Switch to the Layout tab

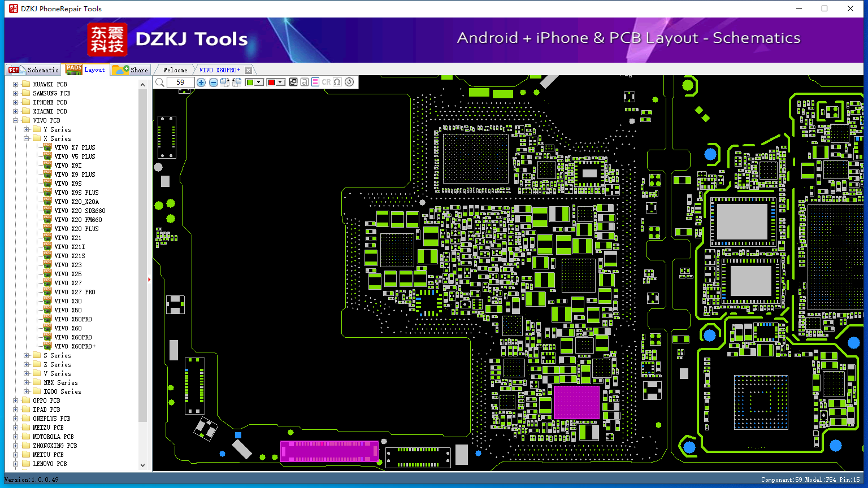[85, 69]
